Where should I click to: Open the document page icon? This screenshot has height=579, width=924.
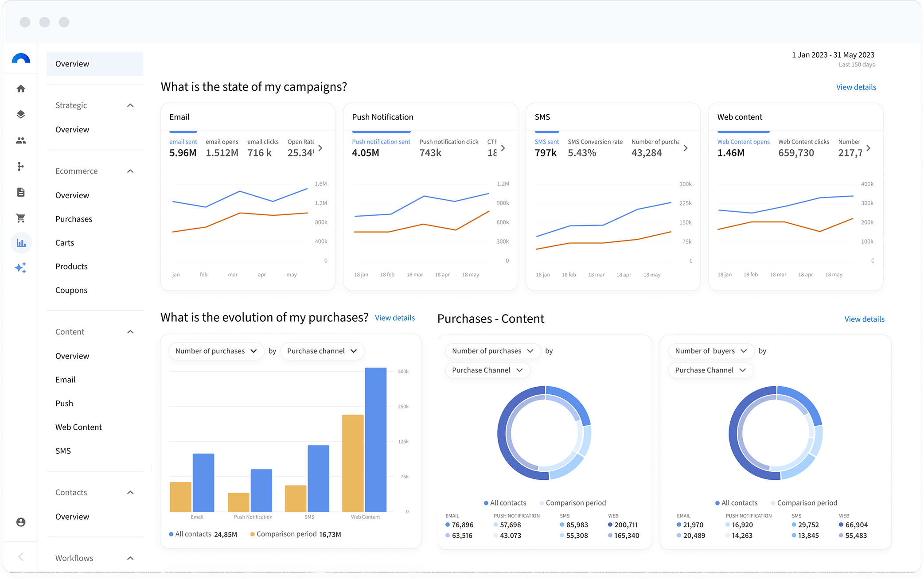pos(21,192)
